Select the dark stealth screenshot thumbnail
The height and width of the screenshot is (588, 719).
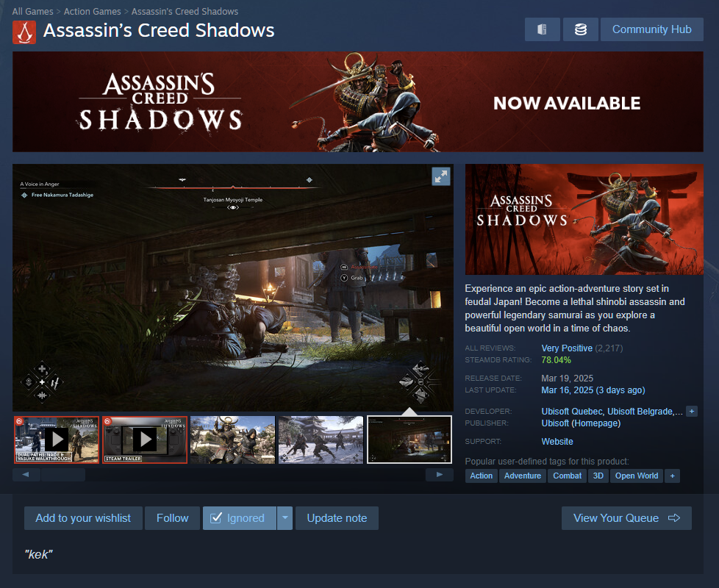(x=409, y=440)
